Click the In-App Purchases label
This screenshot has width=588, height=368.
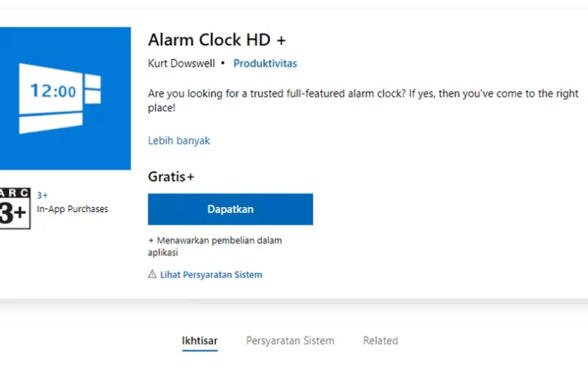(72, 209)
